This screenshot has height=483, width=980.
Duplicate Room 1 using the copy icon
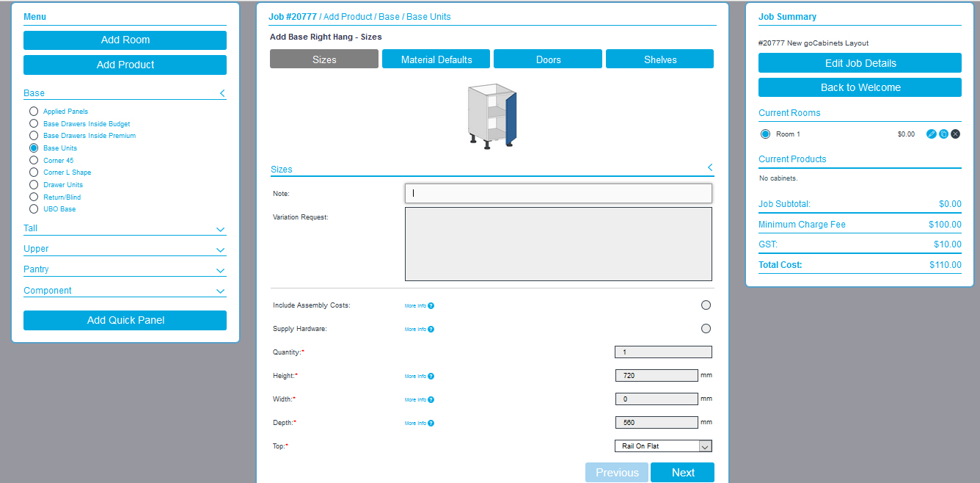(943, 134)
